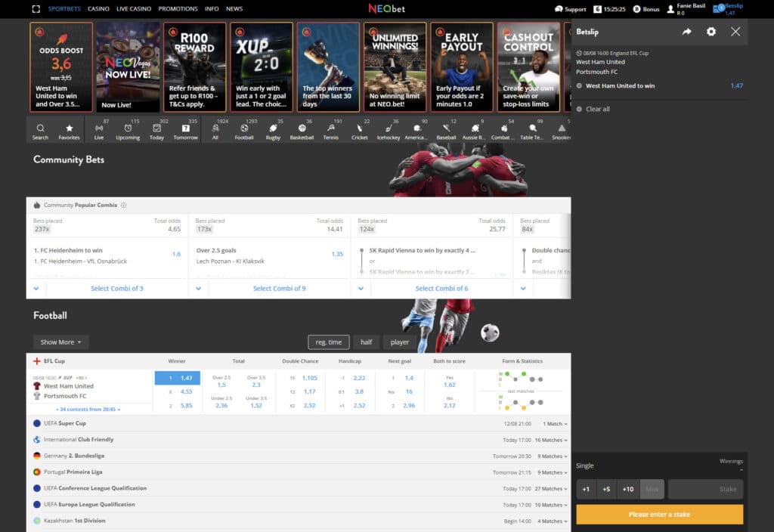Open Early Payout promo card
Image resolution: width=774 pixels, height=532 pixels.
tap(462, 67)
